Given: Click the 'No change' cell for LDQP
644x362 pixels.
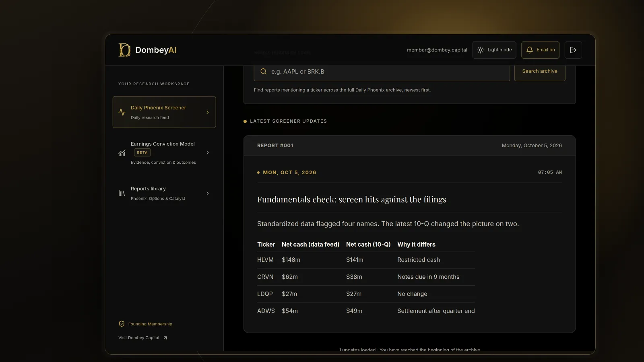Looking at the screenshot, I should coord(412,294).
